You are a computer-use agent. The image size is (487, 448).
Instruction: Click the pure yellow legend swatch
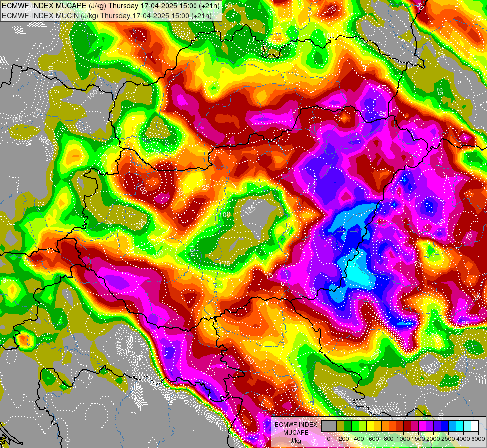coord(370,426)
